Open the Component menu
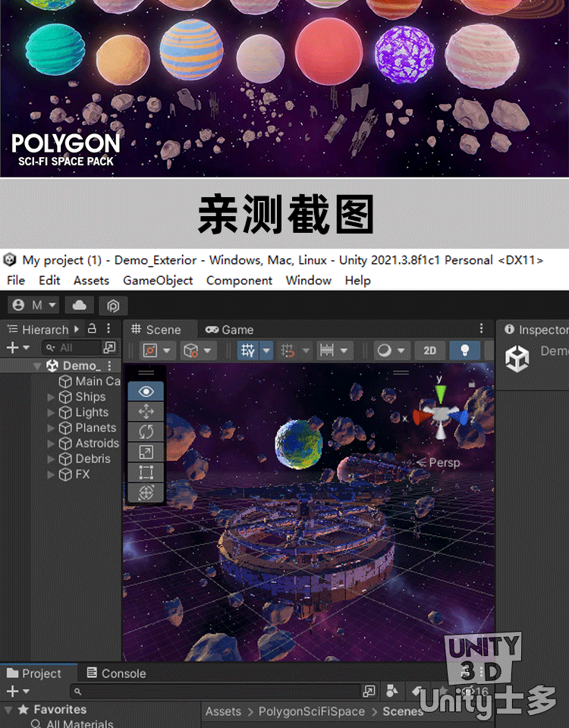Image resolution: width=569 pixels, height=728 pixels. click(x=239, y=281)
